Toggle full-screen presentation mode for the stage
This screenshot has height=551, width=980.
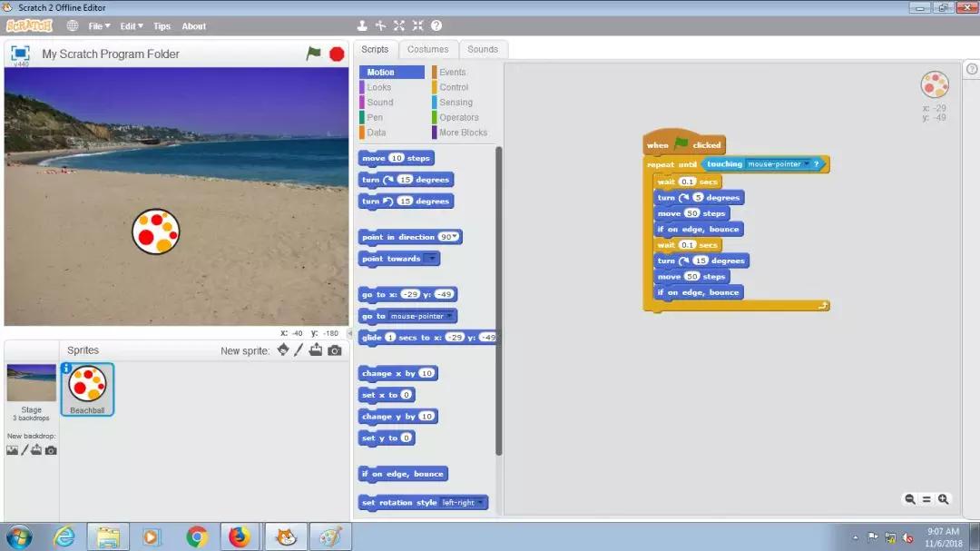click(x=20, y=54)
